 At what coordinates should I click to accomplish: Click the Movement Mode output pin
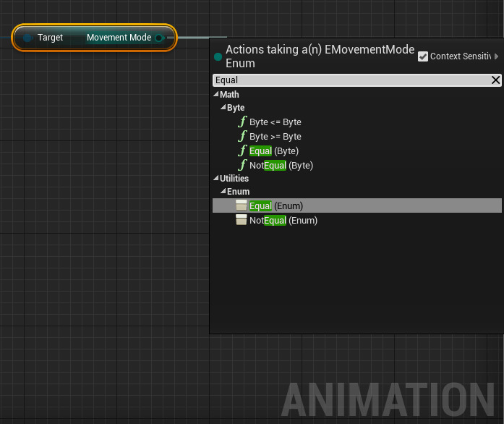(x=159, y=38)
